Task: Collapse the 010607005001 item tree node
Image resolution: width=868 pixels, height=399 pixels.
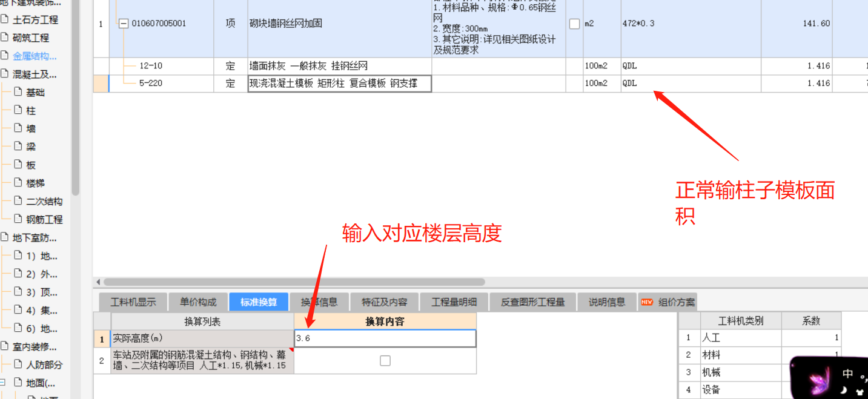Action: tap(124, 24)
